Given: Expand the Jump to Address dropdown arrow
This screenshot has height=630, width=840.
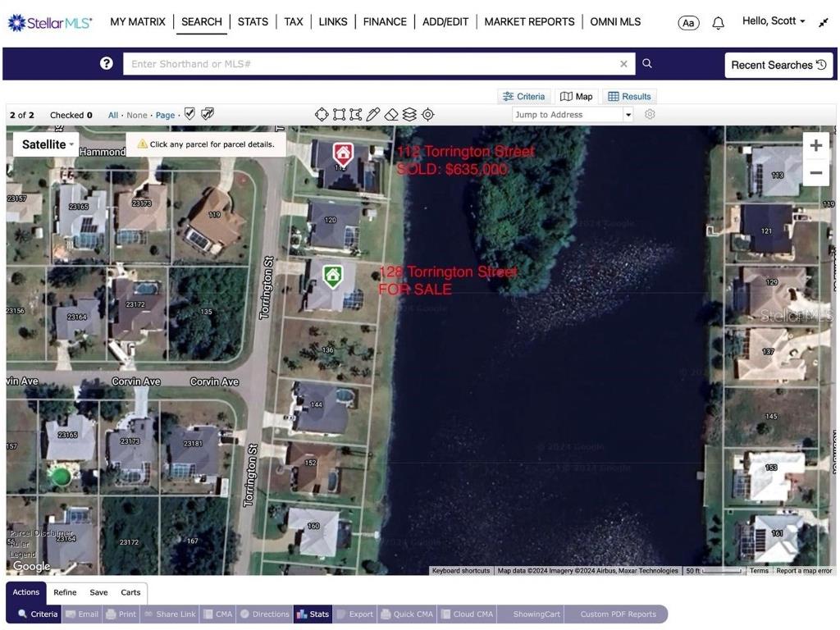Looking at the screenshot, I should (628, 114).
